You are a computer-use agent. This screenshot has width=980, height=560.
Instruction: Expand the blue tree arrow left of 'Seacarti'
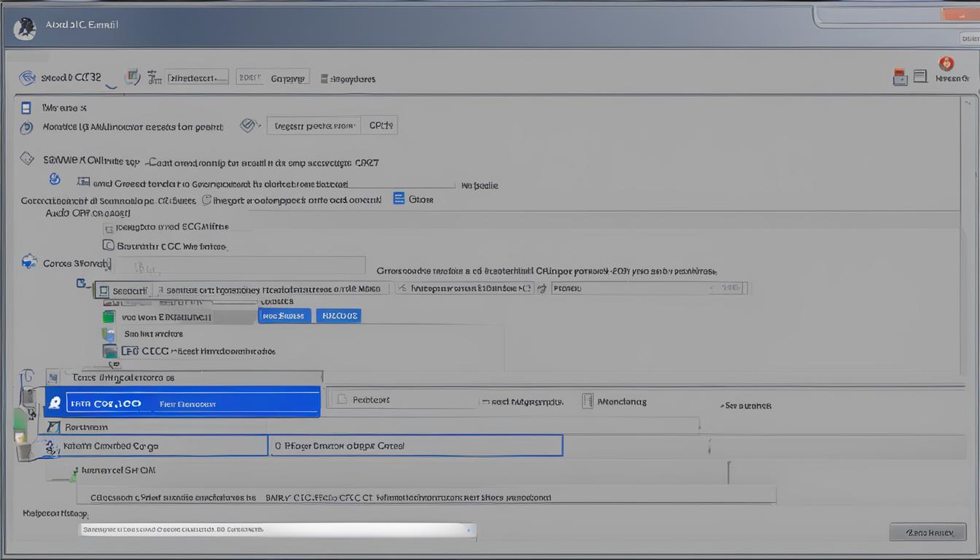82,283
